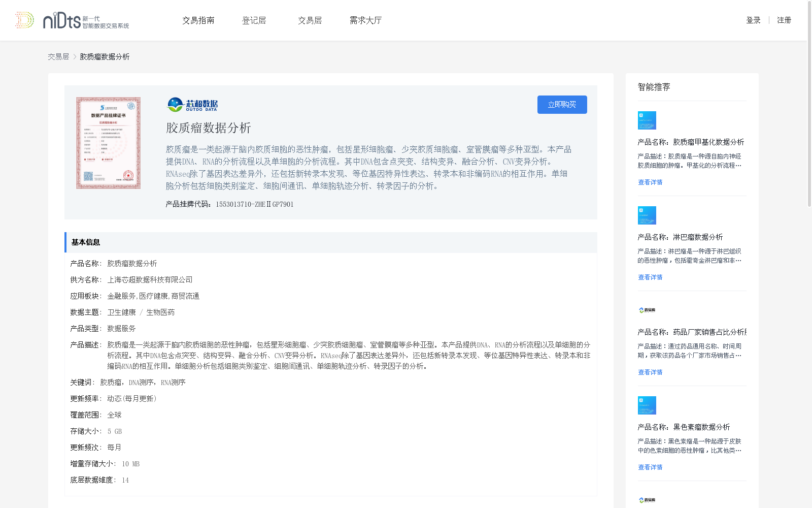Click the 智能推荐 panel heading

654,87
